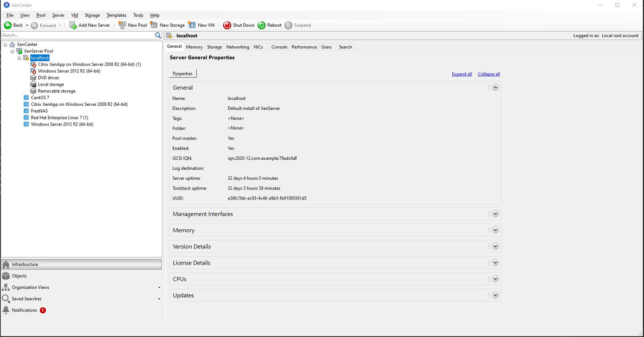
Task: Collapse the General section chevron
Action: (495, 87)
